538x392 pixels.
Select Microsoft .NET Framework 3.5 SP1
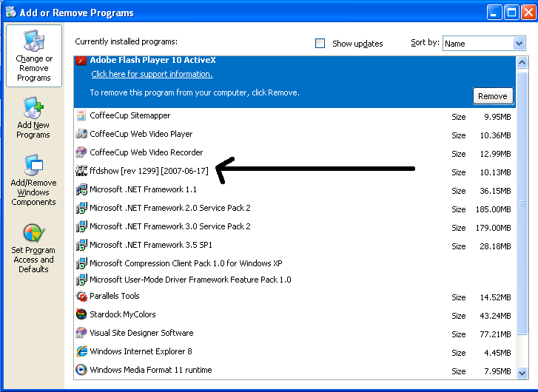click(295, 246)
